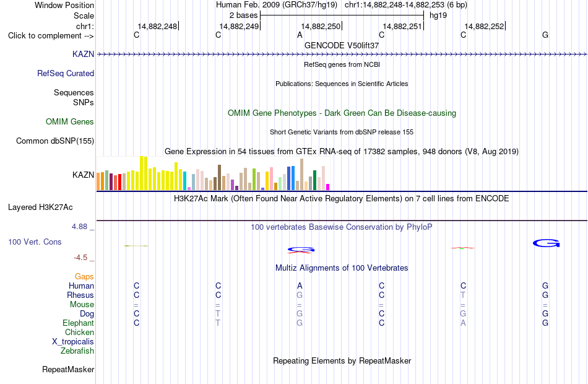Click '100 vertebrates Basewise Conservation by PhyloP' title

click(x=342, y=227)
